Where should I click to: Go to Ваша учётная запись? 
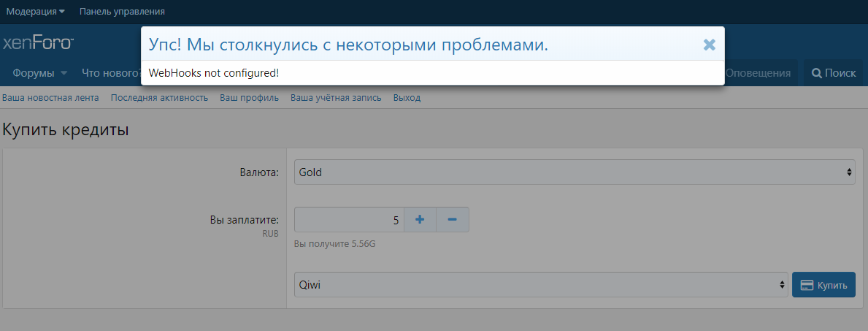tap(336, 97)
